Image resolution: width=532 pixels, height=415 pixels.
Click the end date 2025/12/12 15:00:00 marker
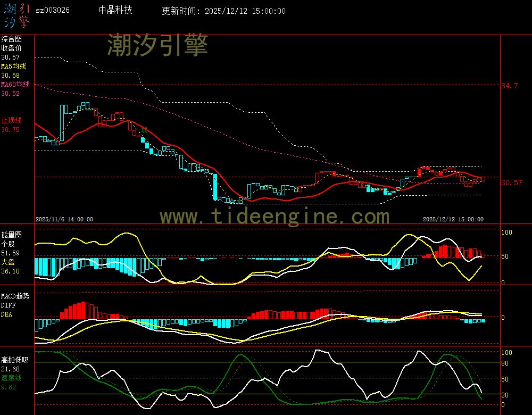tap(453, 219)
